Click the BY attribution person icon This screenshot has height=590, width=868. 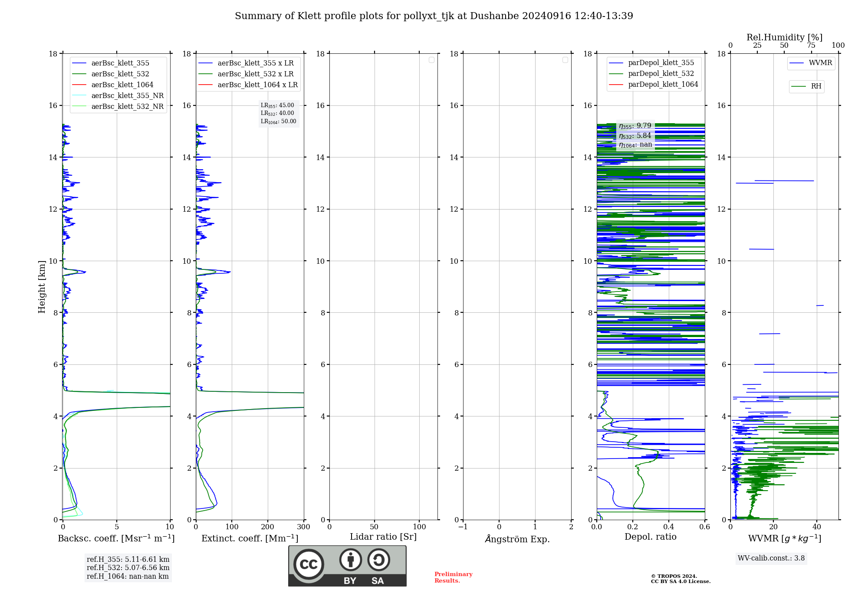pyautogui.click(x=350, y=560)
